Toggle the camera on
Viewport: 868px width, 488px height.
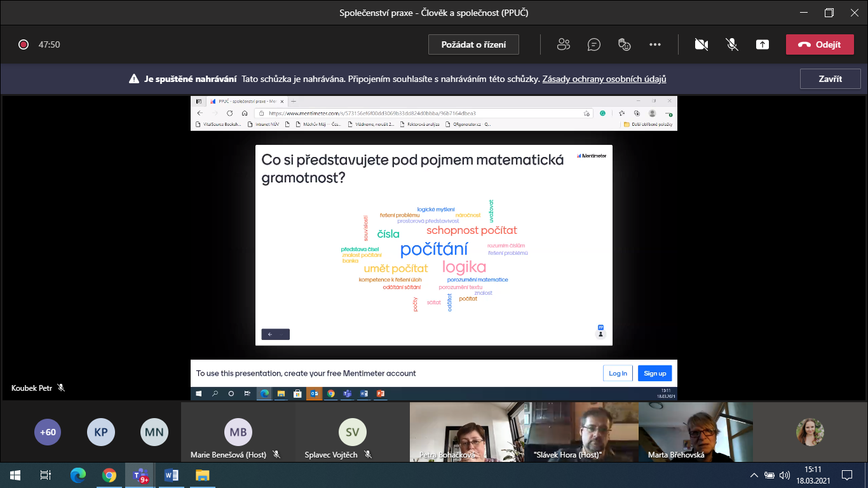(x=702, y=44)
